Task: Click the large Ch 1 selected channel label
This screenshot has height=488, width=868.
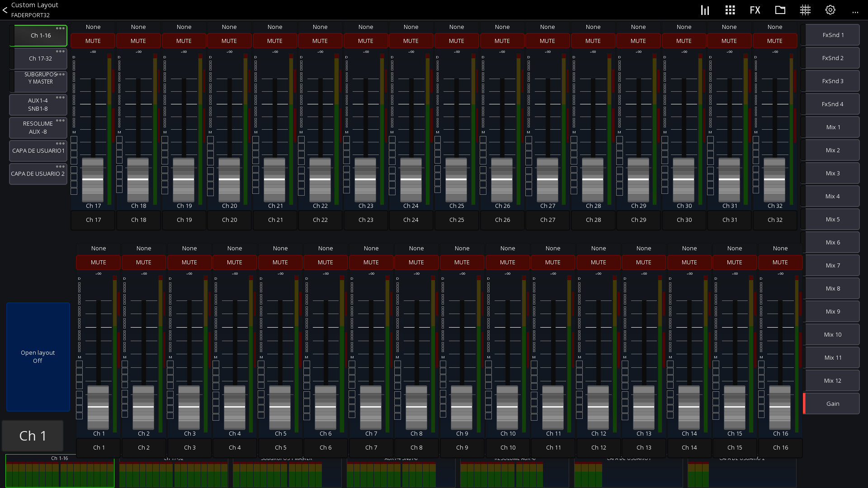Action: point(33,436)
